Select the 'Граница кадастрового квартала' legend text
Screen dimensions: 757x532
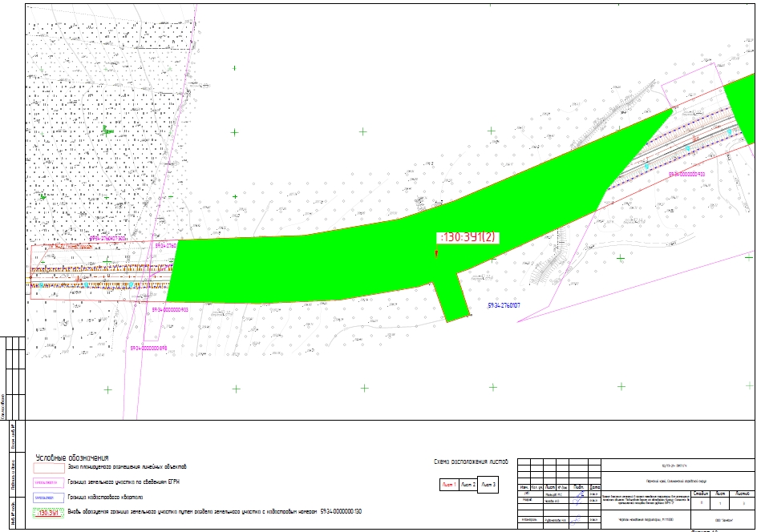click(x=105, y=497)
